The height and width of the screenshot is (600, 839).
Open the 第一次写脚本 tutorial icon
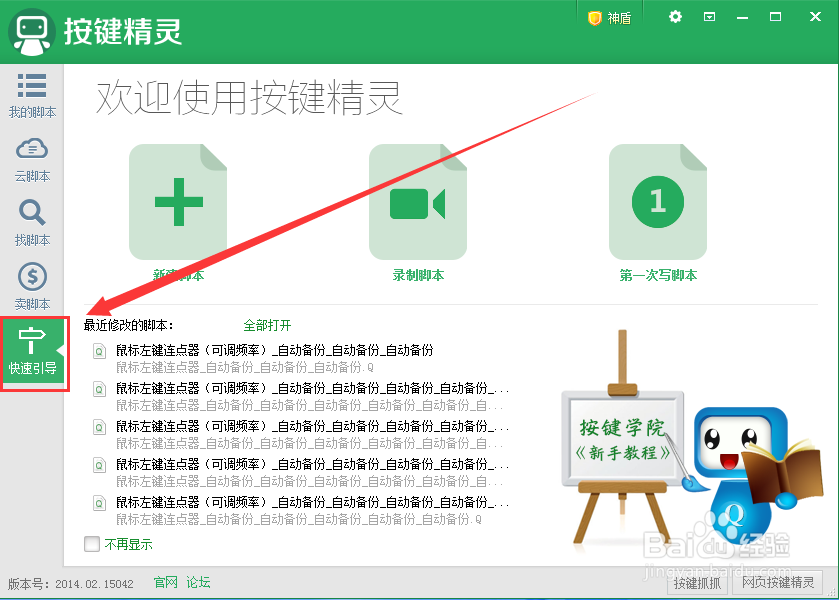(658, 202)
